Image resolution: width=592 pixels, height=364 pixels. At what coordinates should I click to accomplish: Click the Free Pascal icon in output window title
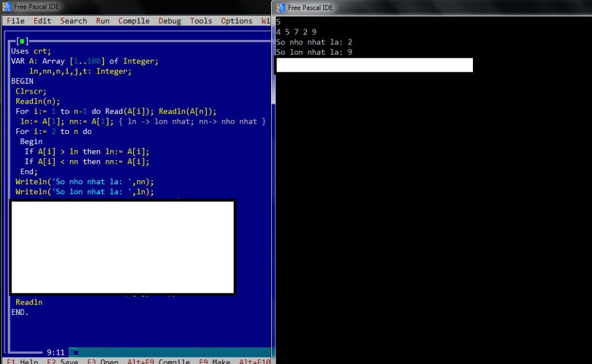280,8
